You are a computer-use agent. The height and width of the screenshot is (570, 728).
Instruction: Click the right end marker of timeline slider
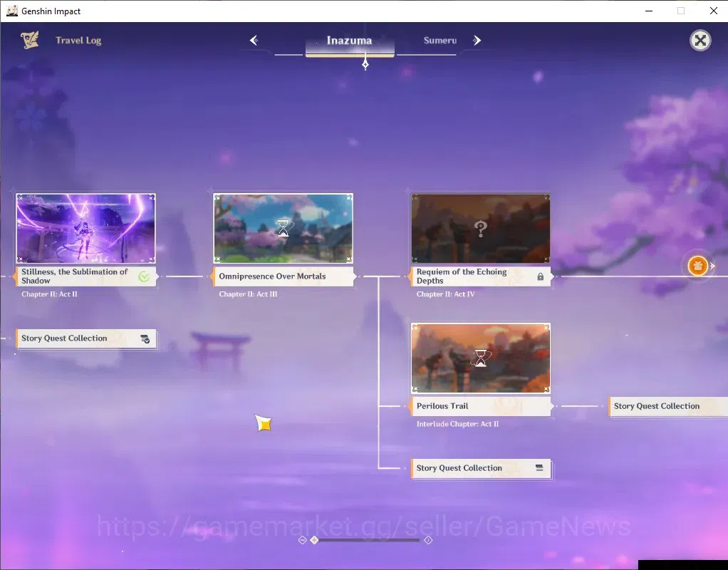tap(428, 540)
